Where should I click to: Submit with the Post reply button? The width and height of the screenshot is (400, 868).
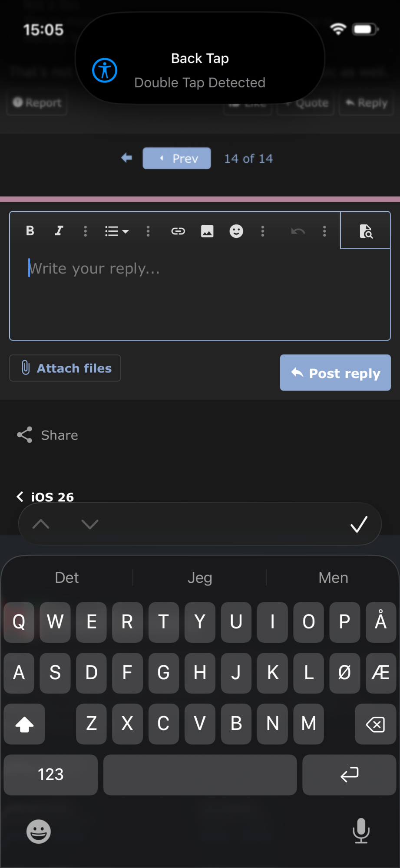point(335,373)
